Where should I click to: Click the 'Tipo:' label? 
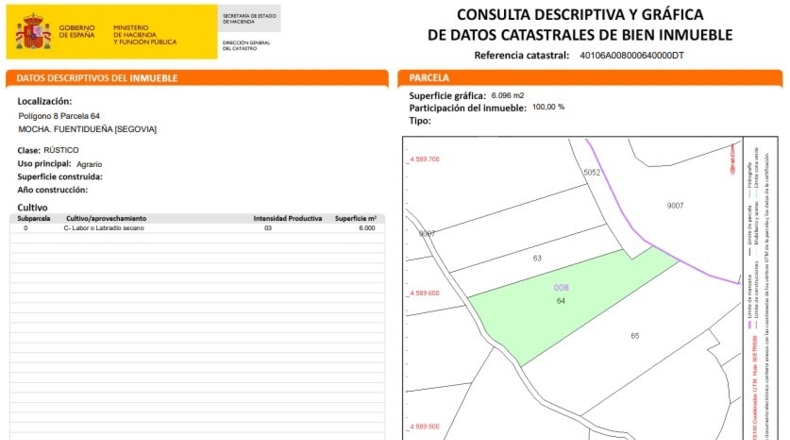[x=420, y=121]
